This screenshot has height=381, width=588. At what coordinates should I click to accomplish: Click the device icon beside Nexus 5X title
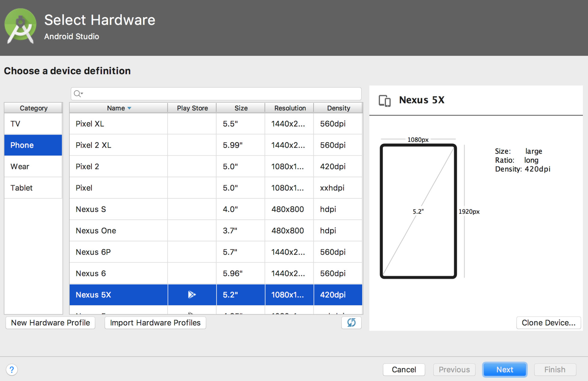tap(384, 101)
